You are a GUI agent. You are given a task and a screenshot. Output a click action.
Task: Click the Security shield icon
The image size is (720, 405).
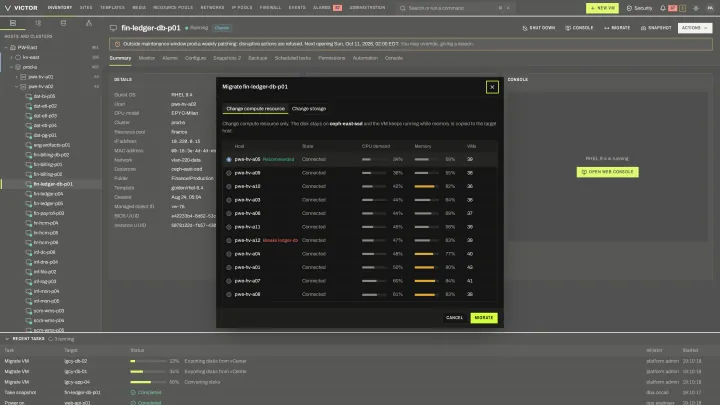(x=629, y=8)
